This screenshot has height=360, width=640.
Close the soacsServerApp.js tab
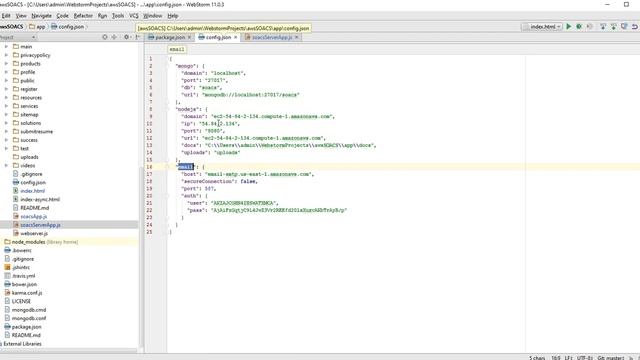(297, 37)
